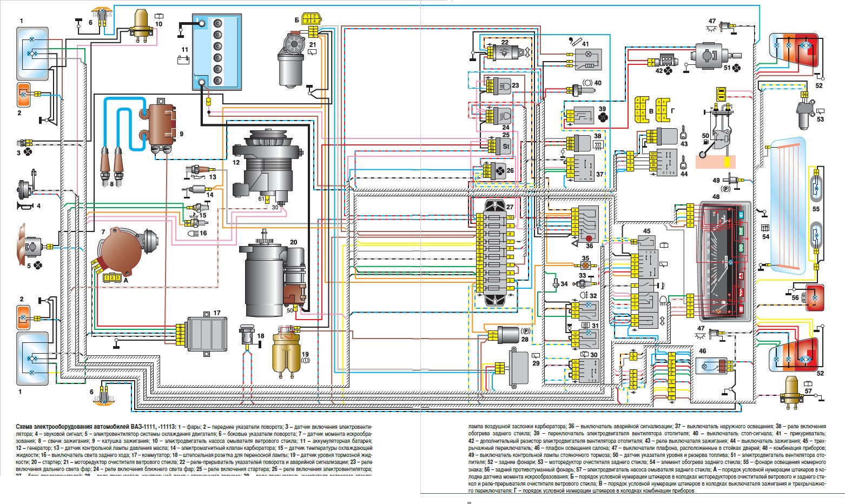This screenshot has height=504, width=845.
Task: Select the carburetor solenoid valve labeled 14
Action: [196, 189]
